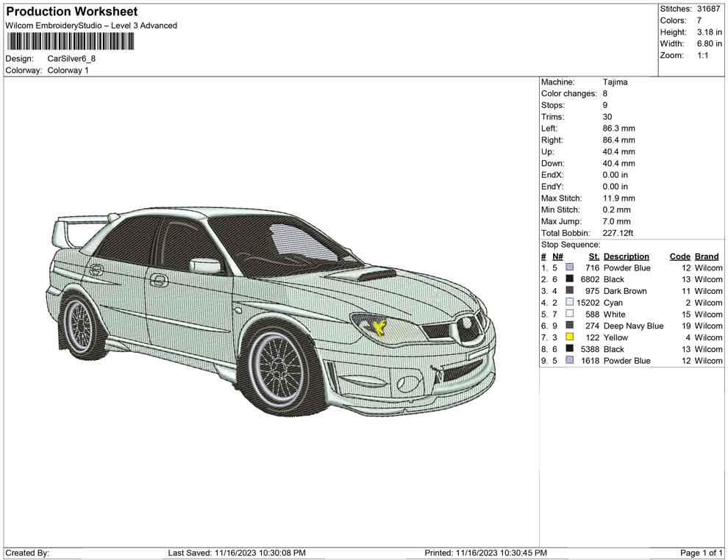Select the Dark Brown color swatch
Screen dimensions: 728x560
coord(569,291)
